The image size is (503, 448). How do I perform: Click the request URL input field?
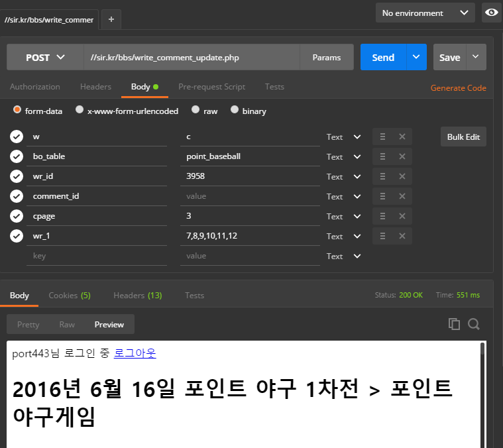(x=192, y=58)
